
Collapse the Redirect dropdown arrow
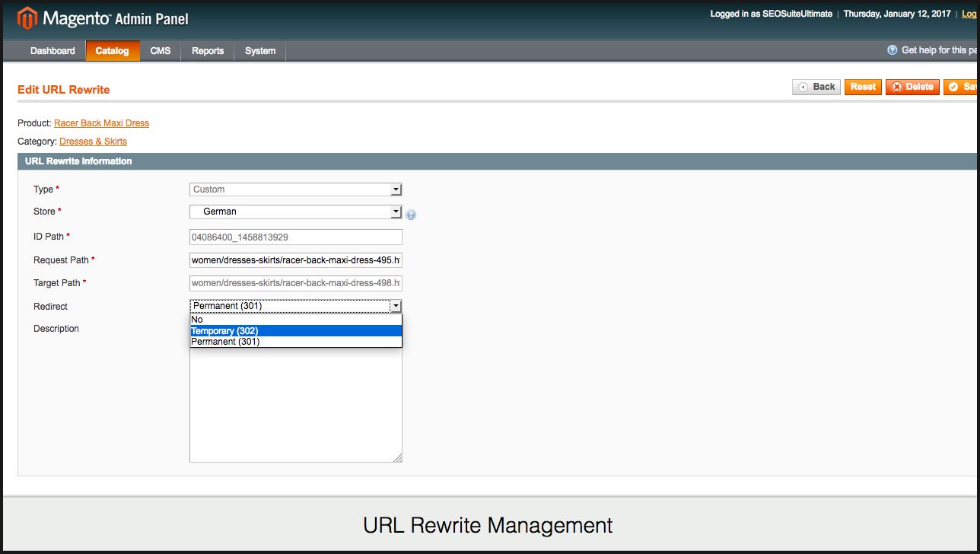(396, 306)
